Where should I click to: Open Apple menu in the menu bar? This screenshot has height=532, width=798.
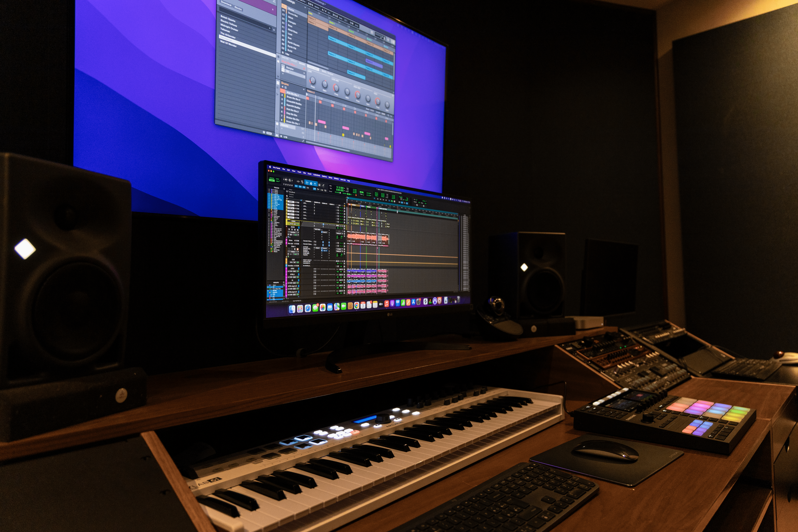tap(270, 167)
